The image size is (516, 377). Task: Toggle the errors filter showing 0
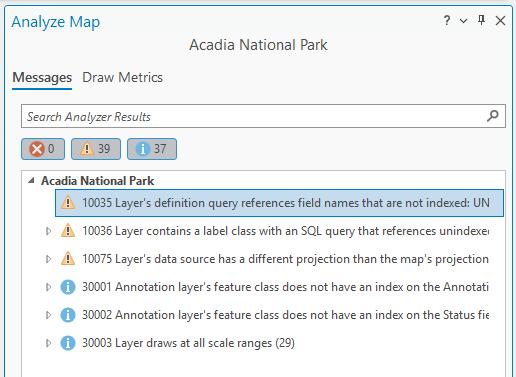point(43,149)
